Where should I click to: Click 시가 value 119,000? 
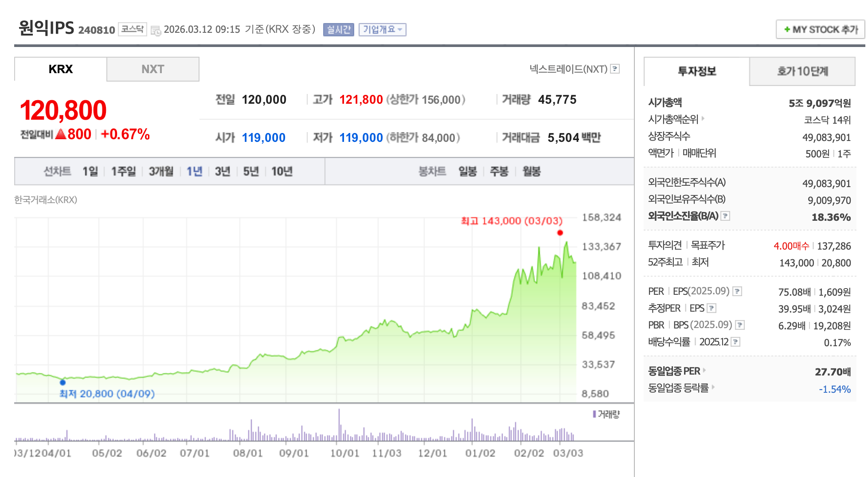(264, 138)
